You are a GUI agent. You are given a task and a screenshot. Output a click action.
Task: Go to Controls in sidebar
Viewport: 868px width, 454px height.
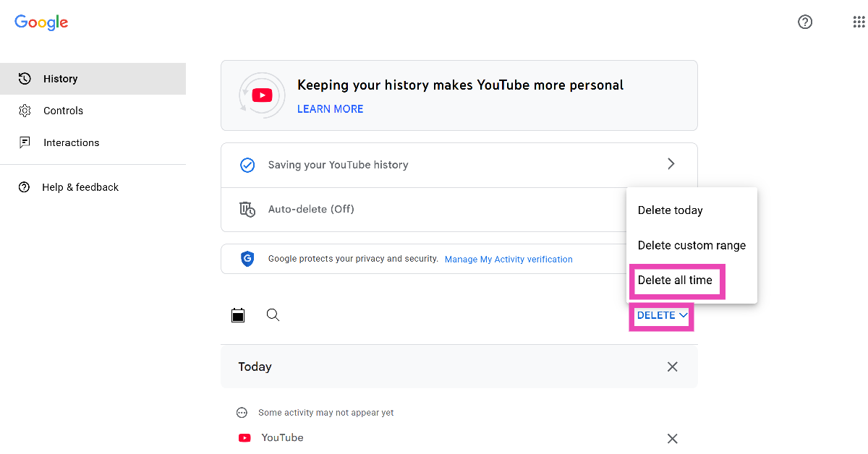click(x=93, y=111)
